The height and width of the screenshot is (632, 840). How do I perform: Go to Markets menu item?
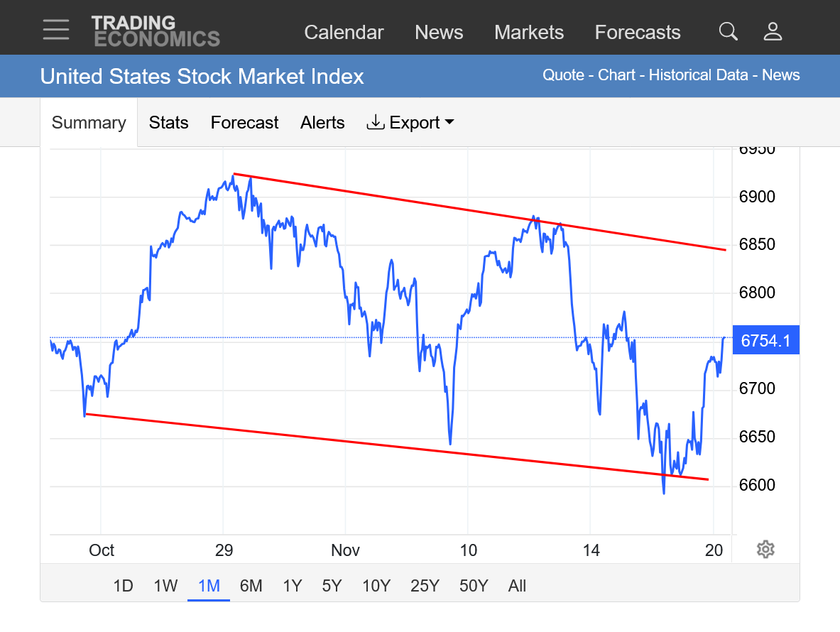[529, 33]
